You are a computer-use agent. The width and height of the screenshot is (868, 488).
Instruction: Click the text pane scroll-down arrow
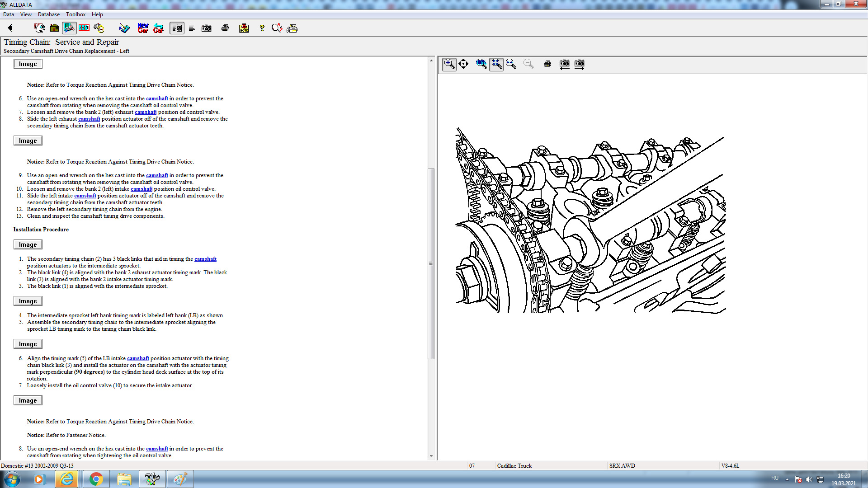tap(431, 456)
